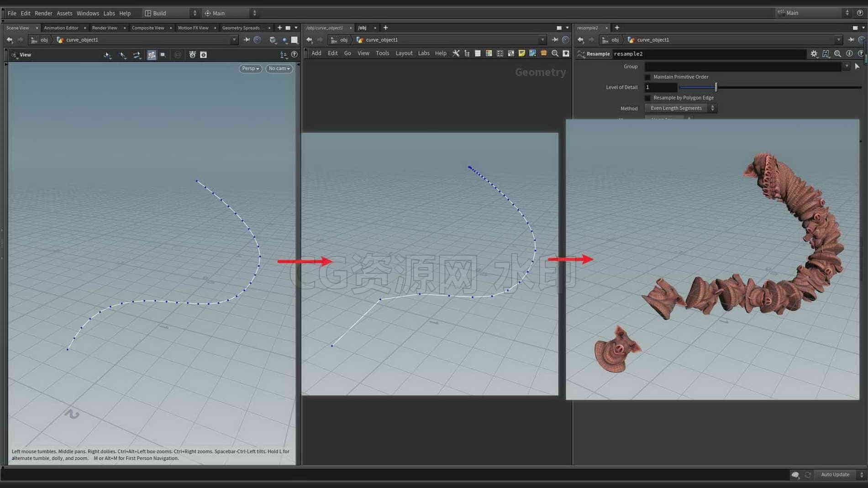
Task: Click the network image background icon
Action: [532, 53]
